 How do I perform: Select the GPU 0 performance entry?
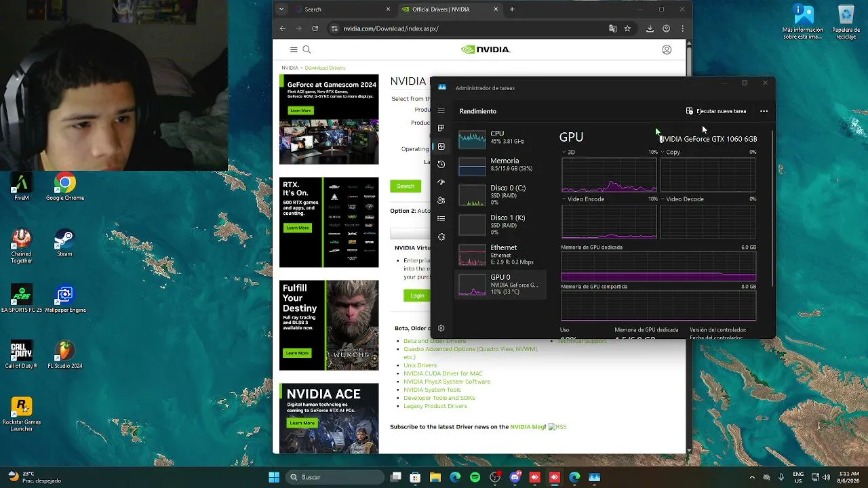[500, 284]
